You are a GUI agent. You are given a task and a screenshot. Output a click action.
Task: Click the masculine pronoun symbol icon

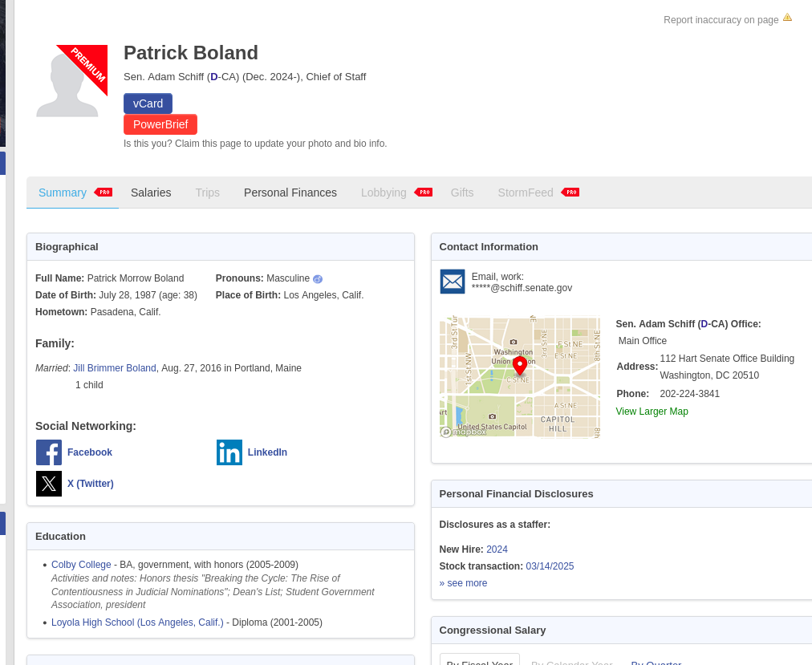[x=318, y=279]
